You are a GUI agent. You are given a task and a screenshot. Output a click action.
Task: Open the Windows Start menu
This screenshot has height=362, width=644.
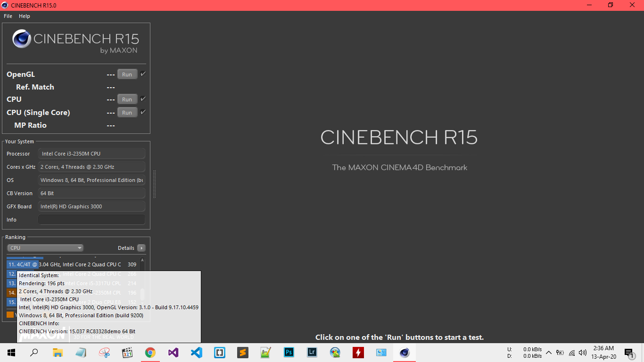pos(11,353)
